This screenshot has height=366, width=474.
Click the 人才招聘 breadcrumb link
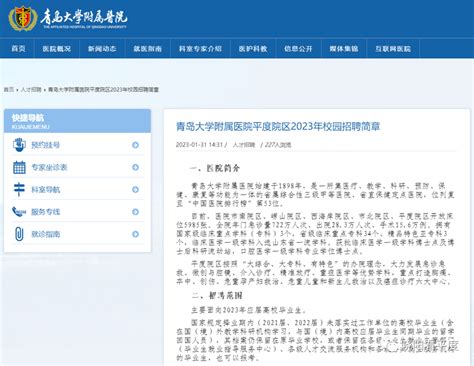(31, 90)
